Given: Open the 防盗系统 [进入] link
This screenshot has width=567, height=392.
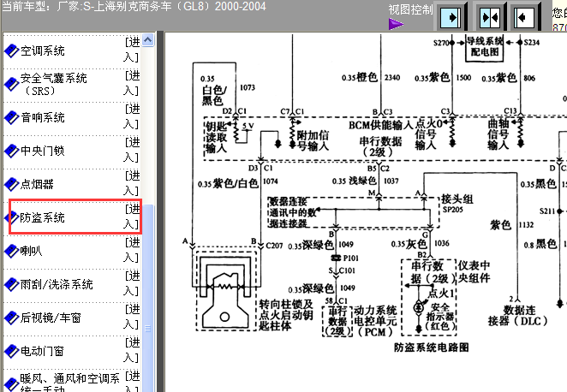Looking at the screenshot, I should point(132,217).
